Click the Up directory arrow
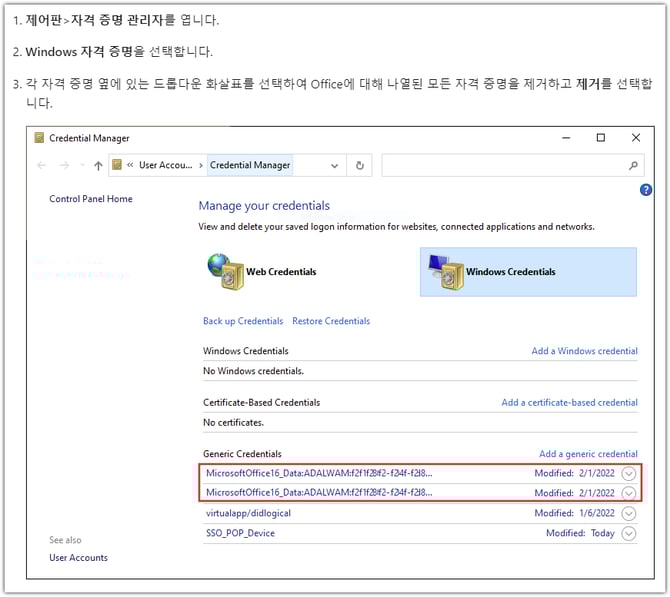Image resolution: width=670 pixels, height=597 pixels. click(97, 166)
